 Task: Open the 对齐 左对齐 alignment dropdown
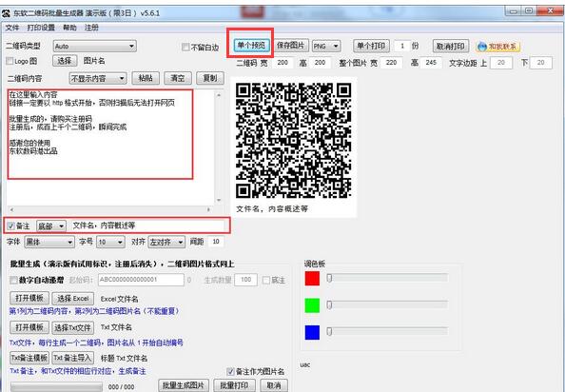[166, 242]
